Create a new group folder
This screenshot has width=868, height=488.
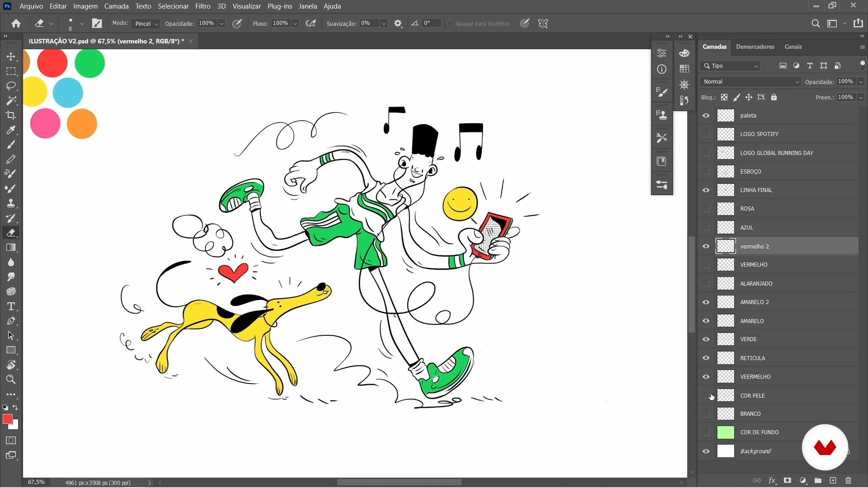click(x=818, y=480)
